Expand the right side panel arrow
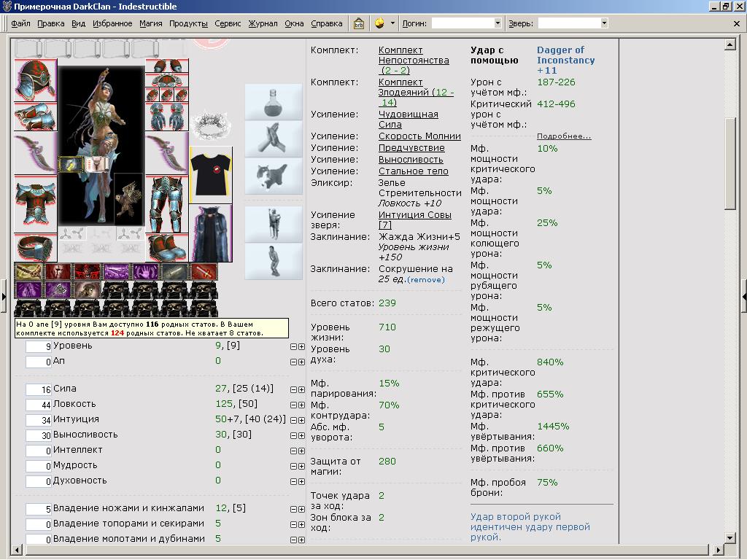The image size is (747, 560). [x=743, y=297]
